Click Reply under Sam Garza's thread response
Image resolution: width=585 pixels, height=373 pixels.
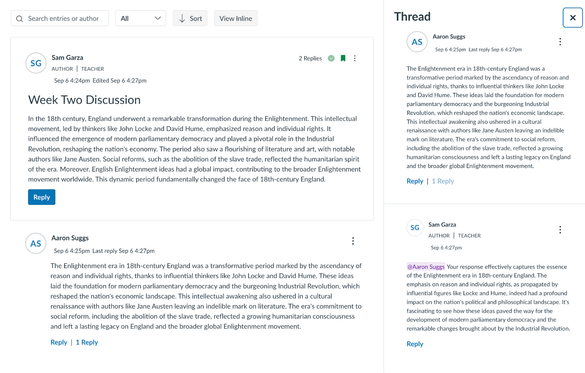click(415, 344)
